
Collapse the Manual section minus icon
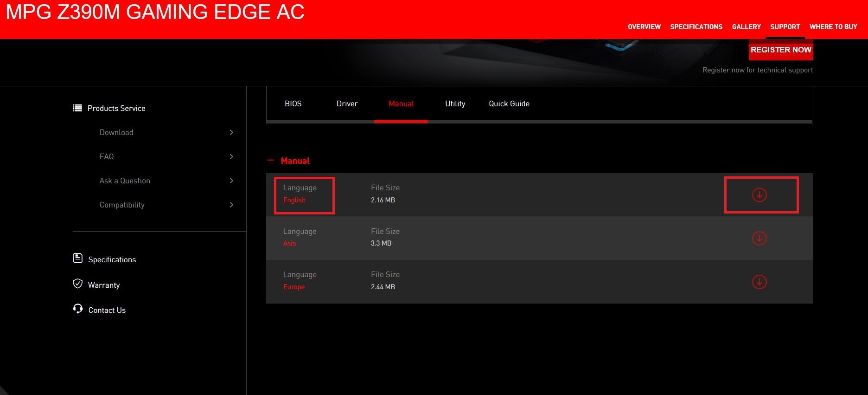[271, 161]
